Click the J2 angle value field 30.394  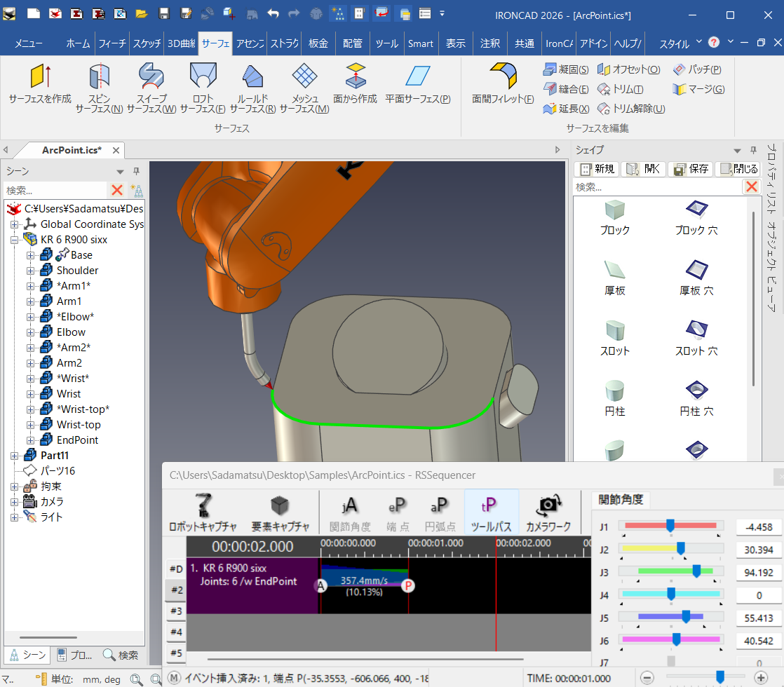coord(759,550)
